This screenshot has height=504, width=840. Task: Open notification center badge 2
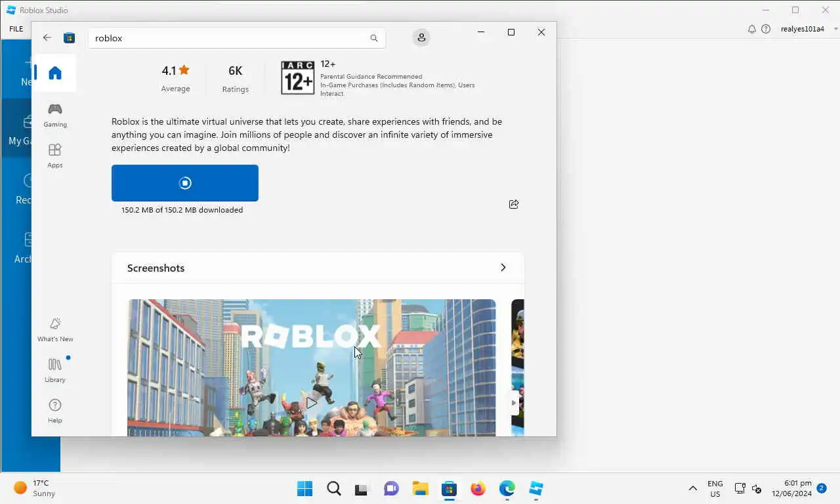822,488
